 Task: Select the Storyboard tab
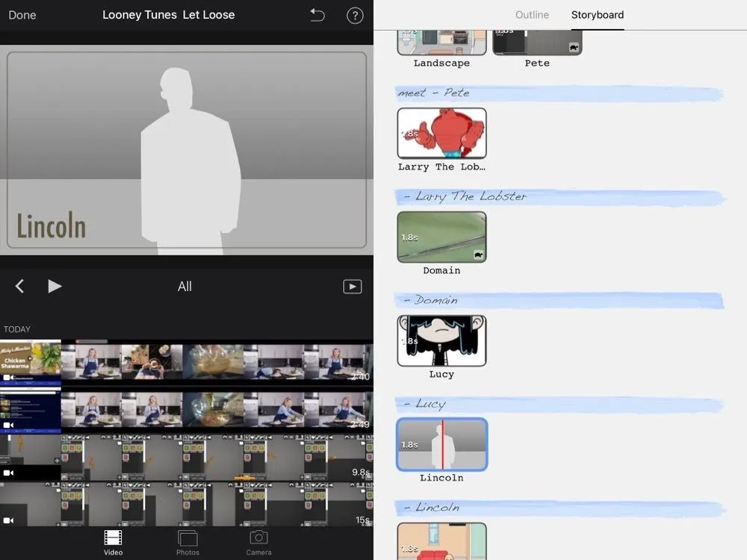click(597, 15)
